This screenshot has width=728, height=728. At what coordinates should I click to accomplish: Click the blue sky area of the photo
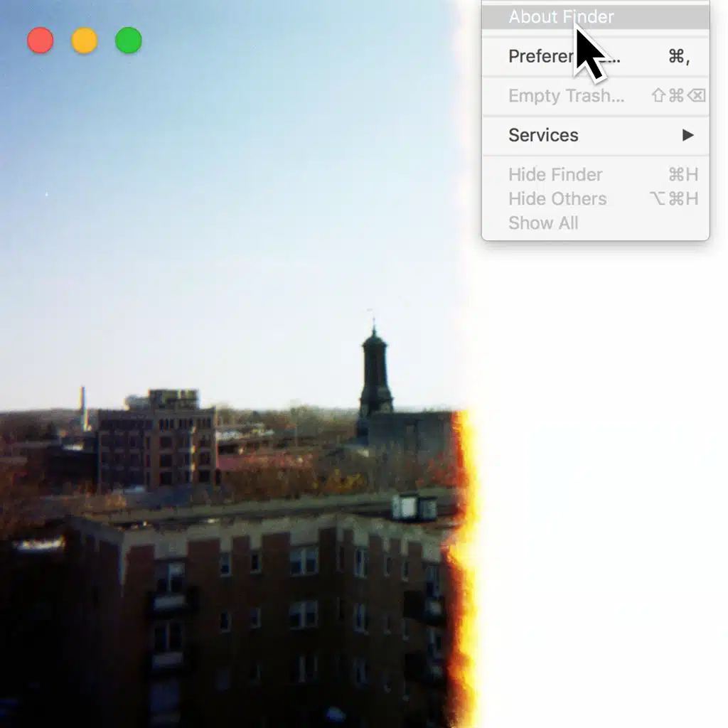point(213,178)
